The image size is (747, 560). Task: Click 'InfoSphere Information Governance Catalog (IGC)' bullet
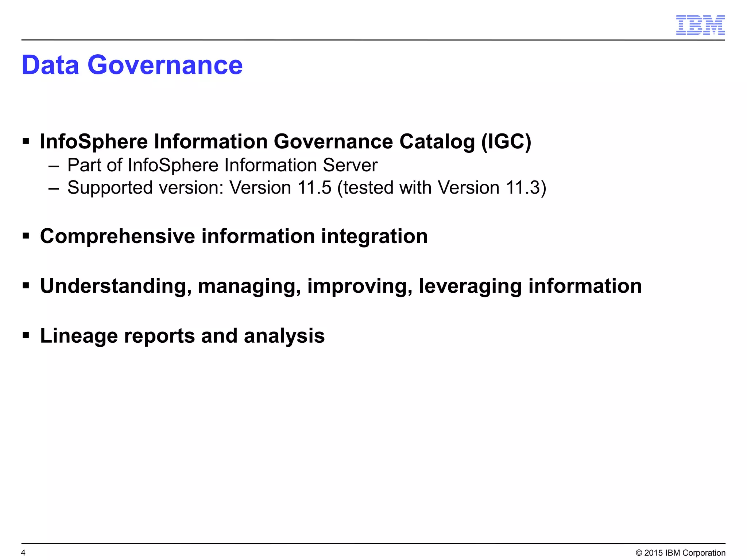point(286,141)
